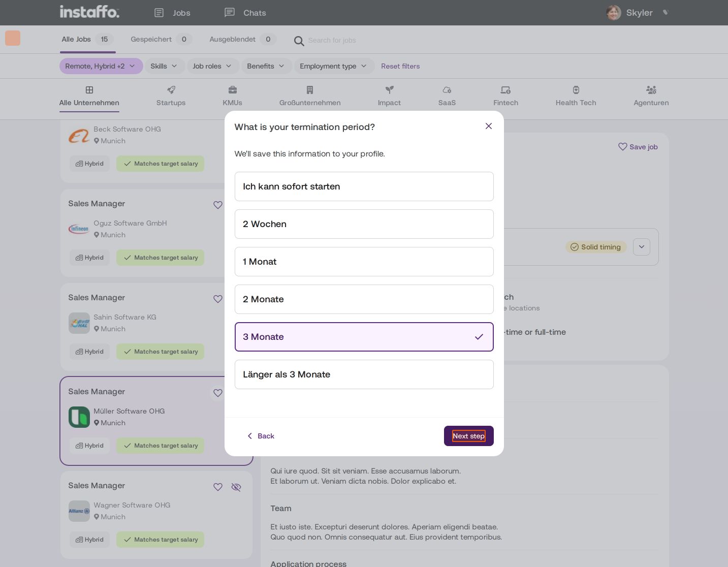Screen dimensions: 728x567
Task: Select the '2 Monate' option
Action: pyautogui.click(x=364, y=299)
